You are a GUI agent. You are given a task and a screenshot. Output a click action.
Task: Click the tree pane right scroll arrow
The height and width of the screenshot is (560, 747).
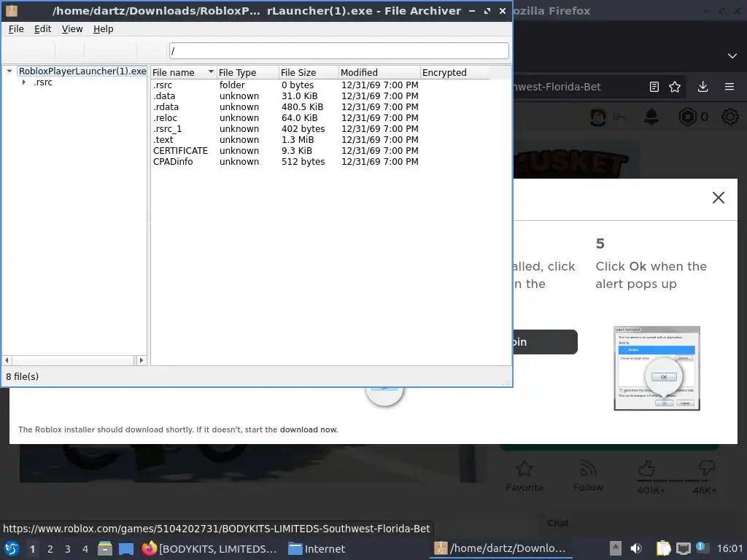[x=141, y=360]
